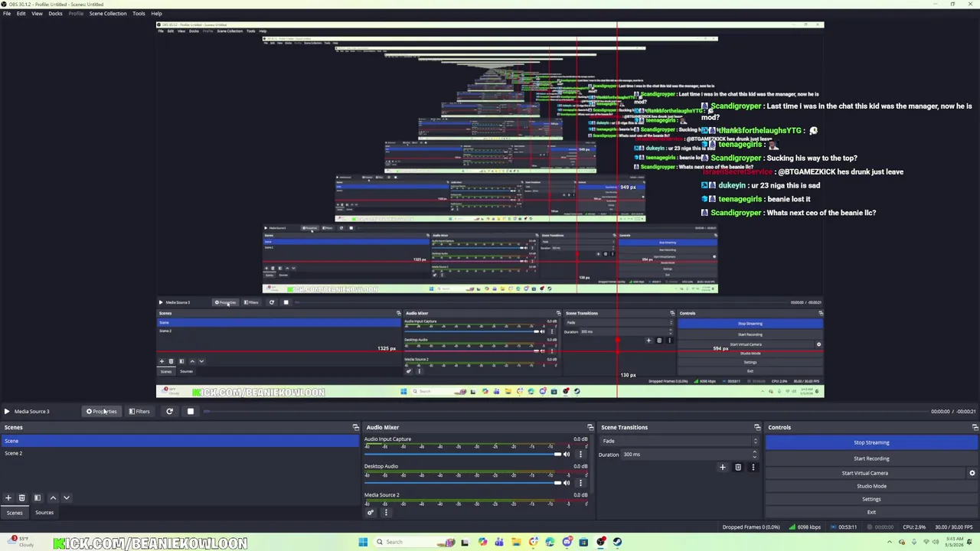Play Media Source 3 with the play icon
This screenshot has height=551, width=980.
[7, 412]
